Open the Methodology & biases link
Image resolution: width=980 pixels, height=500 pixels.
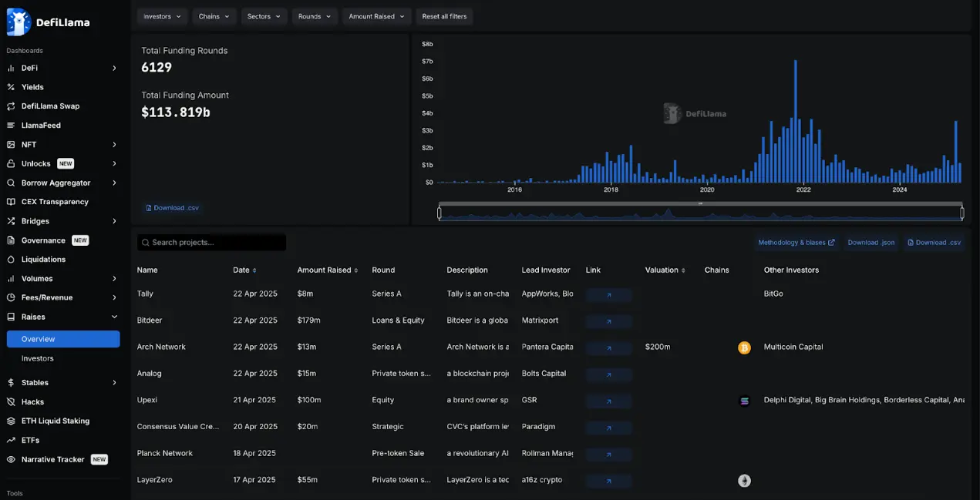[796, 243]
